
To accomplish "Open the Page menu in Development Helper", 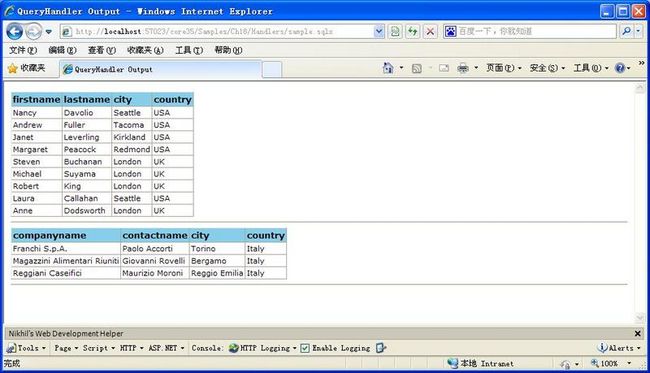I will point(66,348).
